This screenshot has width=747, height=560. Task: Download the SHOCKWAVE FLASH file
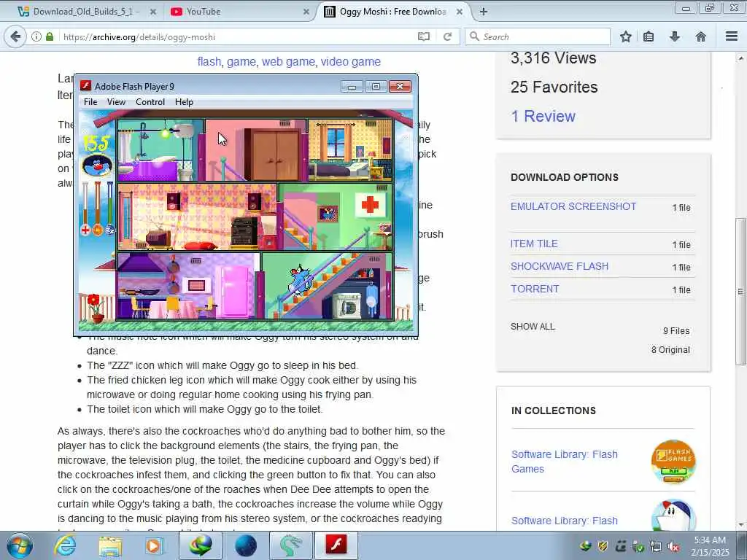click(x=560, y=266)
